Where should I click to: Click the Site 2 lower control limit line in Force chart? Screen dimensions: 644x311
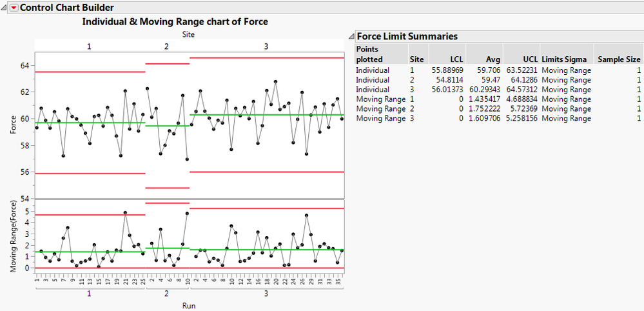(167, 188)
